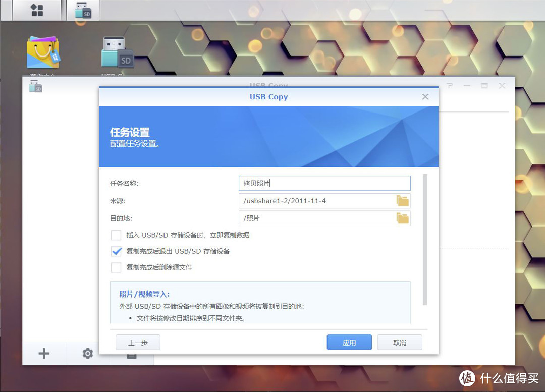Enable deleting source files after copying

tap(116, 266)
